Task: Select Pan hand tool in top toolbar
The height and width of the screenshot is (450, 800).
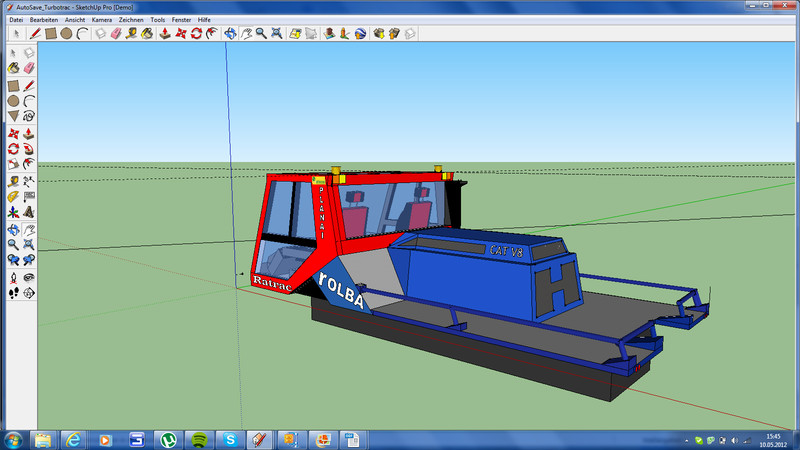Action: click(x=246, y=34)
